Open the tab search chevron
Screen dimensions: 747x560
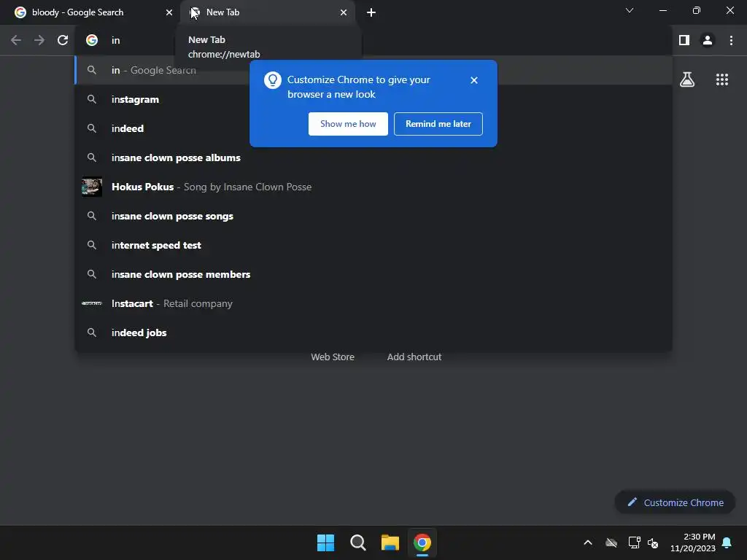[x=630, y=10]
